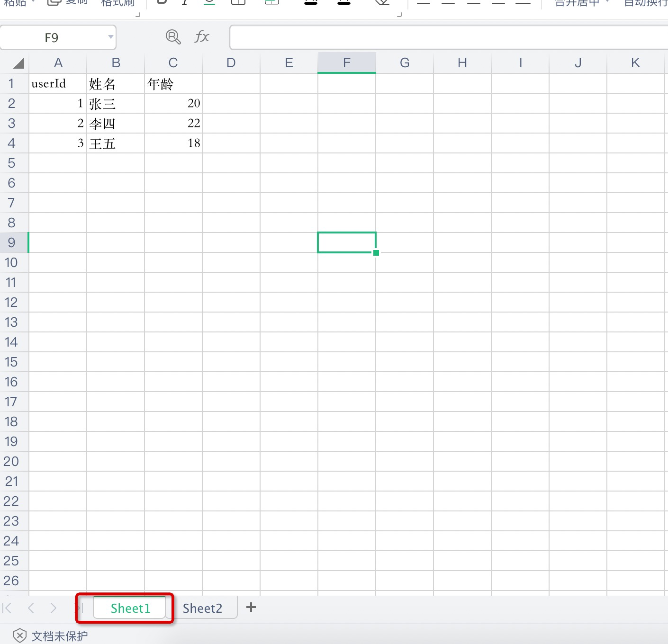This screenshot has height=644, width=668.
Task: Click the magnifier lookup icon beside fx
Action: 173,37
